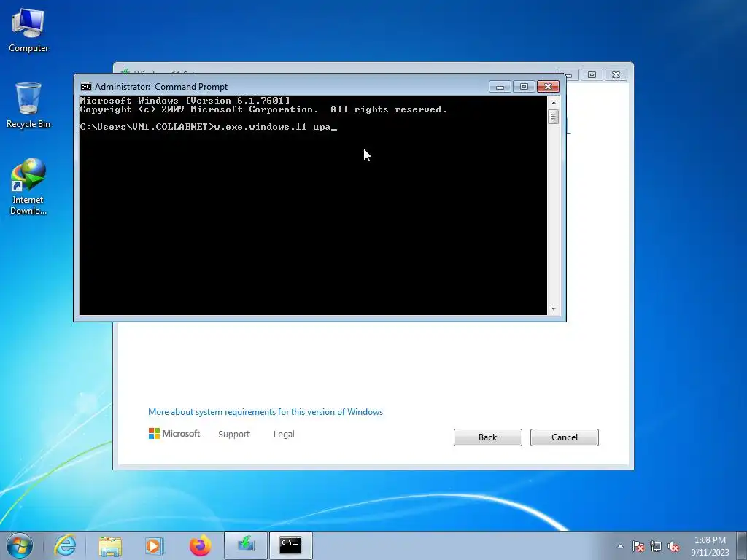
Task: Minimize the Command Prompt window
Action: (x=500, y=87)
